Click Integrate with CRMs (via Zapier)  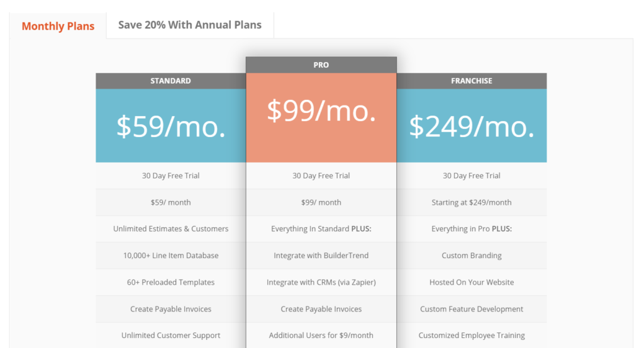pos(321,282)
